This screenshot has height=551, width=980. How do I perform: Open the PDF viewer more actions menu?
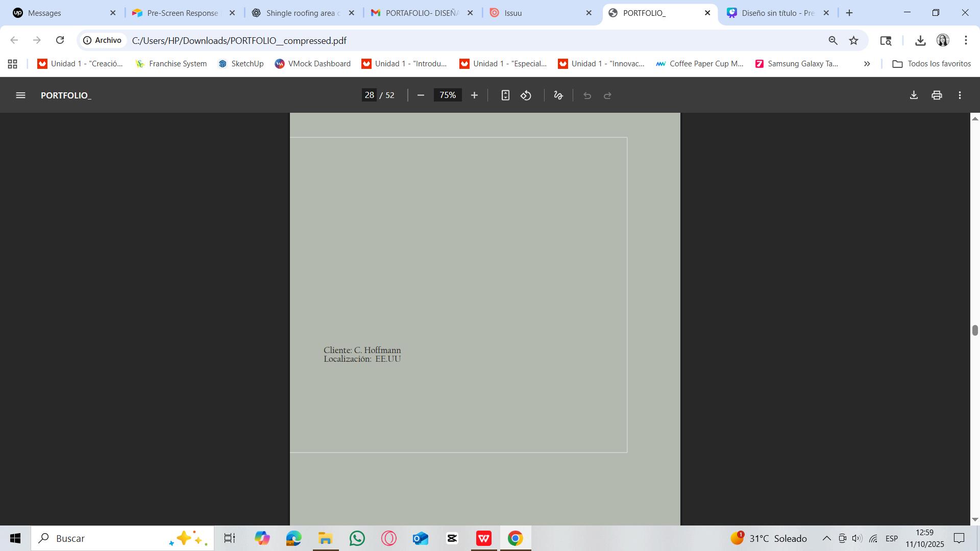[960, 95]
